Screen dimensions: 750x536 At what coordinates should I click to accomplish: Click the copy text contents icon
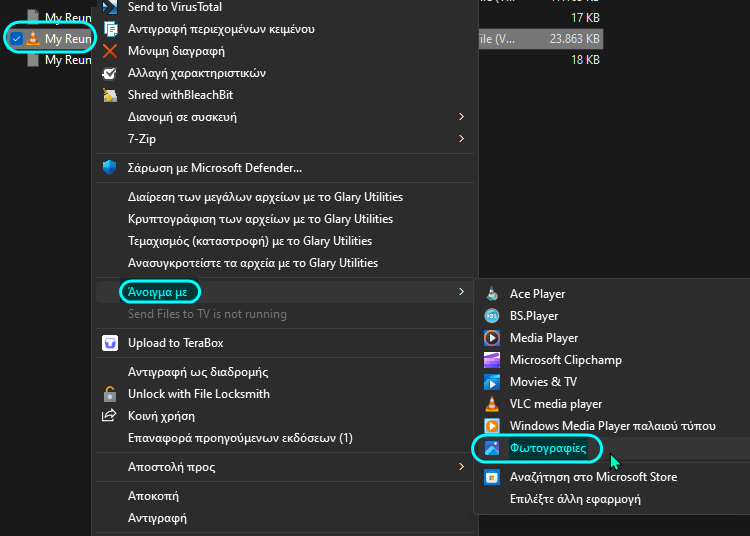point(110,29)
